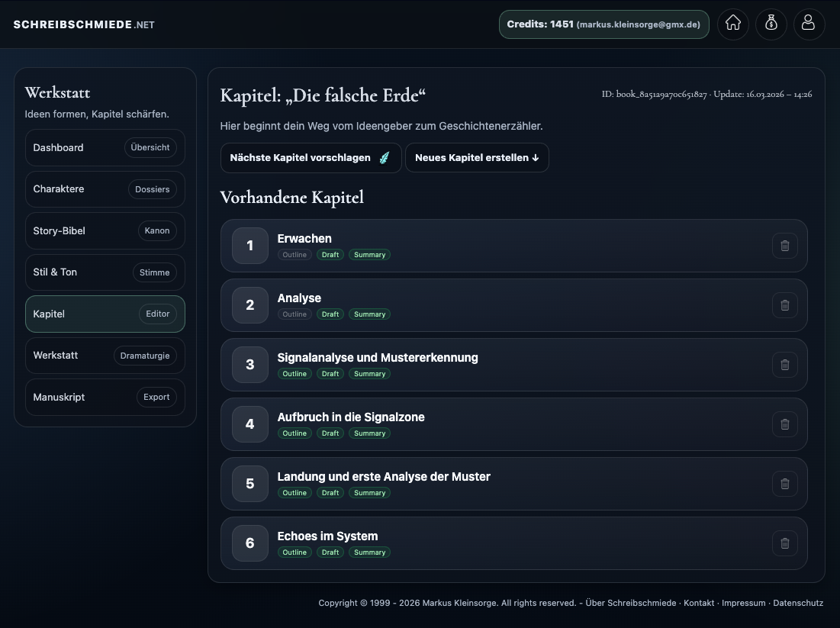This screenshot has height=628, width=840.
Task: Open the credits money bag icon
Action: [771, 24]
